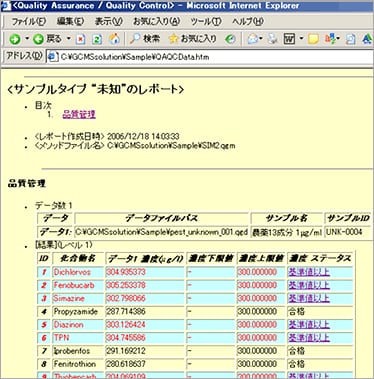Screen dimensions: 374x379
Task: Open the 基準値以上 link in the Simazine row
Action: tap(309, 298)
